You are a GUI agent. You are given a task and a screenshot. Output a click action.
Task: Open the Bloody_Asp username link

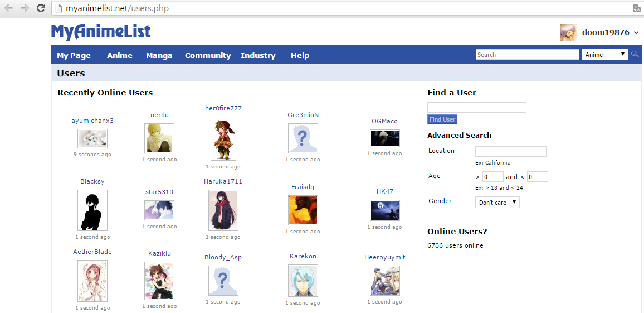click(223, 257)
